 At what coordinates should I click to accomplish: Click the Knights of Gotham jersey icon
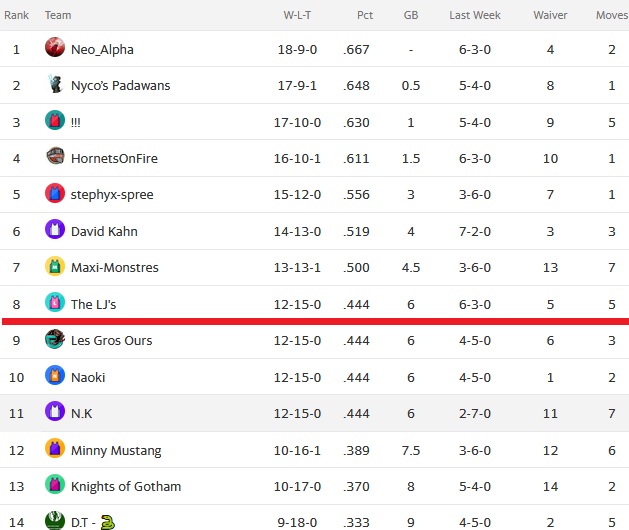55,484
